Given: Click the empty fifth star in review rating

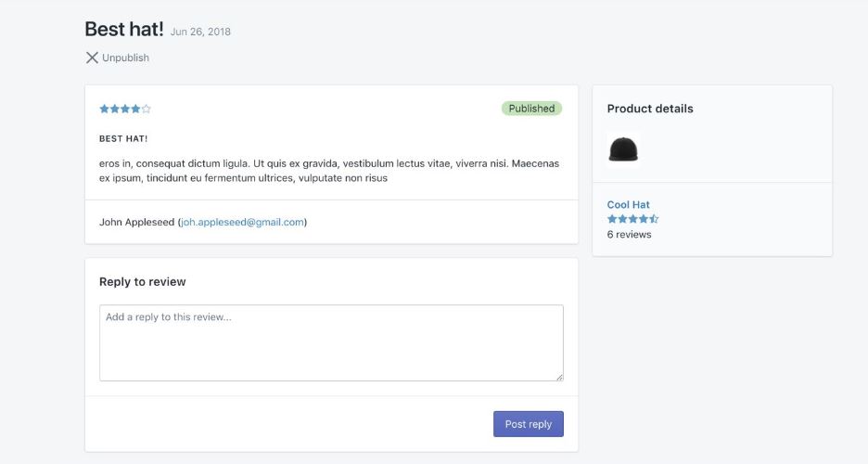Looking at the screenshot, I should coord(147,109).
